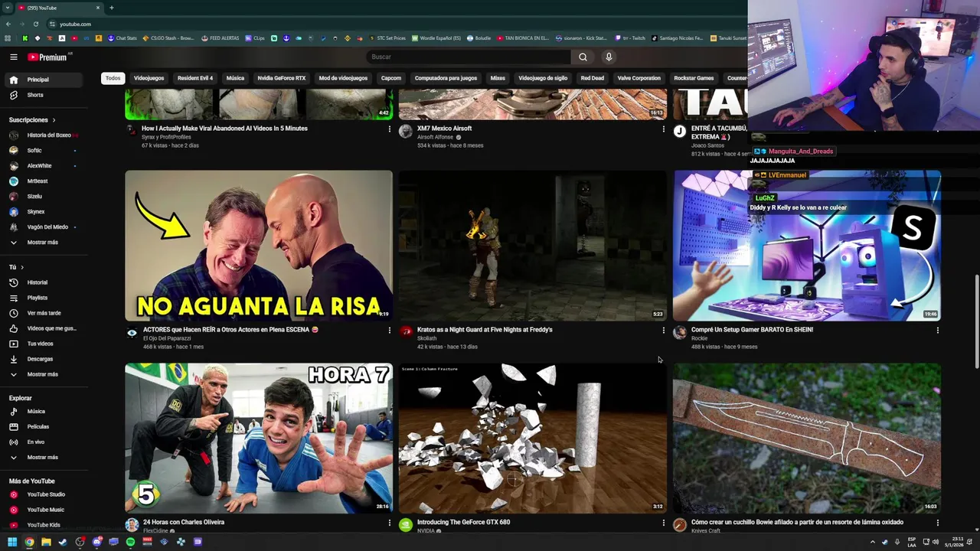Open options menu for XM7 Mexico Airsoft video
This screenshot has width=980, height=551.
(663, 129)
